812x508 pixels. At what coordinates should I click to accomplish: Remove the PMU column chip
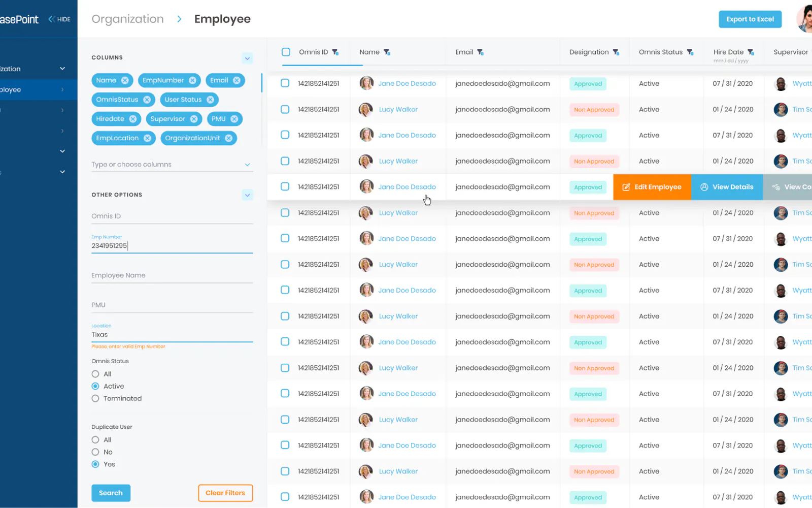tap(234, 119)
